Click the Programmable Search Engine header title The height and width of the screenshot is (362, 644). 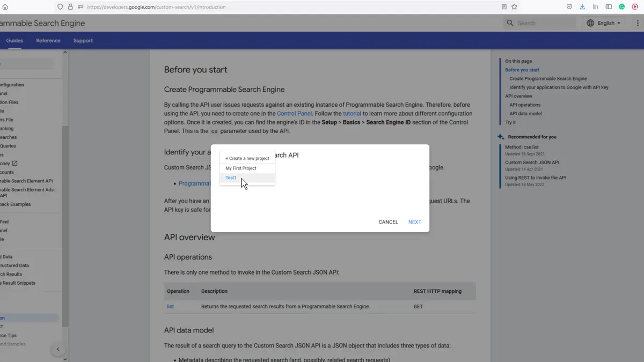click(42, 23)
